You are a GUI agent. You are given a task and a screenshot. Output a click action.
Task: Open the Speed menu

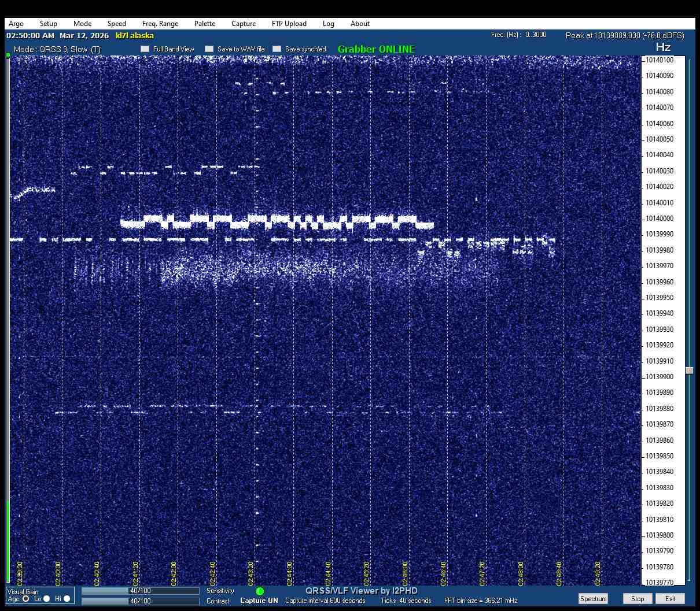(116, 24)
